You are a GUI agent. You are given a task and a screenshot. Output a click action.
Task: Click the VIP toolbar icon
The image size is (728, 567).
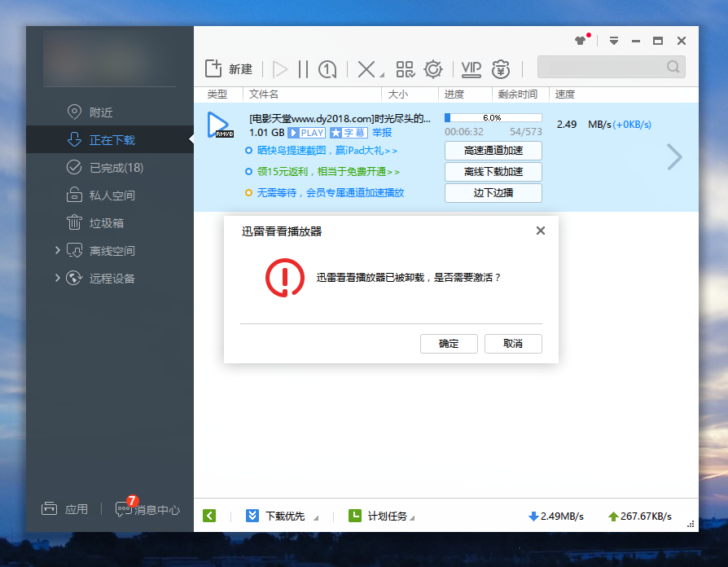tap(471, 69)
